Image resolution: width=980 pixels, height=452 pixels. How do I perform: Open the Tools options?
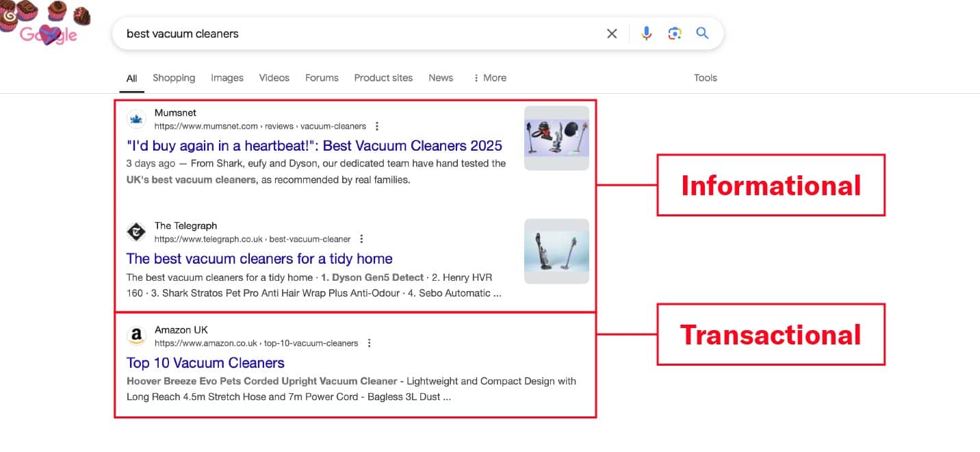tap(706, 78)
